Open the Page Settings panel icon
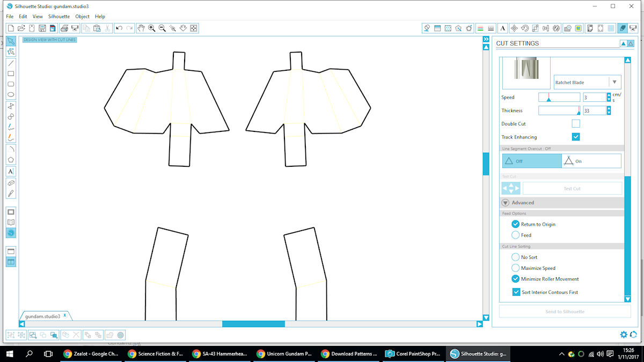Image resolution: width=644 pixels, height=362 pixels. tap(589, 28)
